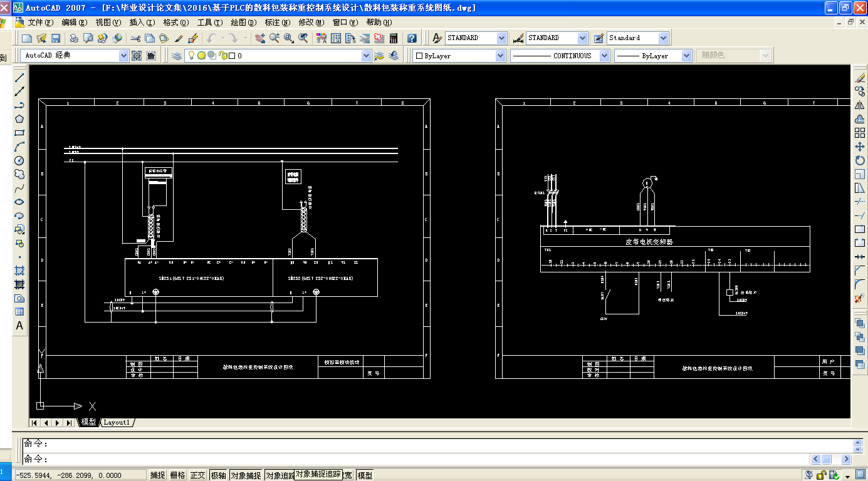Expand the AutoCAD 经典 workspace dropdown
The width and height of the screenshot is (868, 481).
123,56
